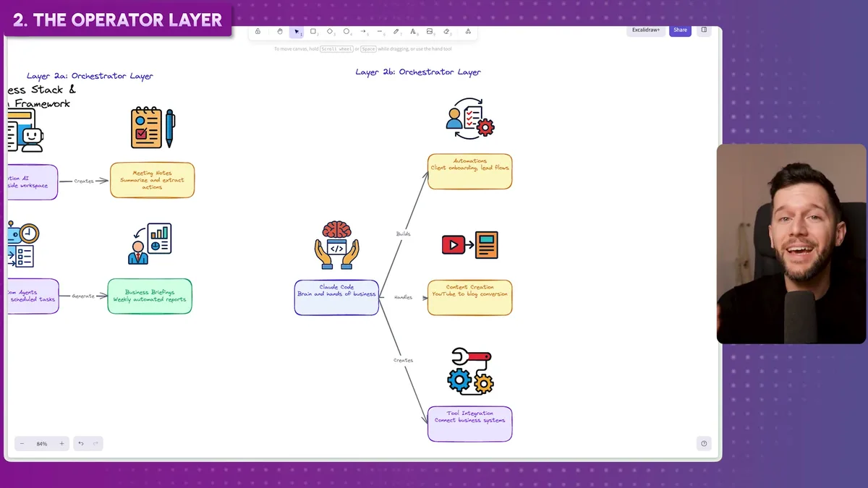Select the rectangle tool

click(313, 31)
